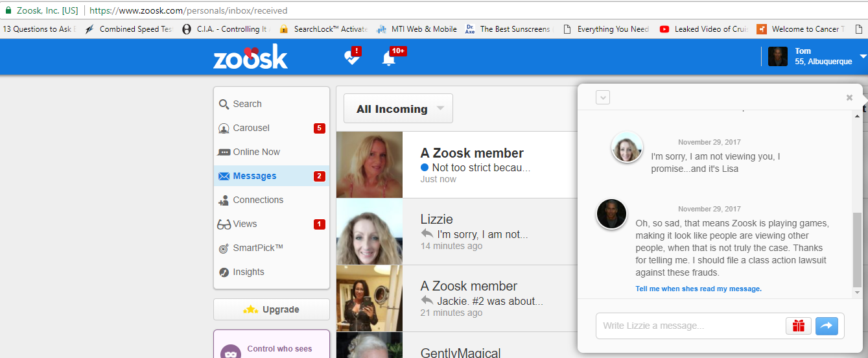The image size is (868, 358).
Task: Click Tom's profile avatar in header
Action: tap(778, 56)
